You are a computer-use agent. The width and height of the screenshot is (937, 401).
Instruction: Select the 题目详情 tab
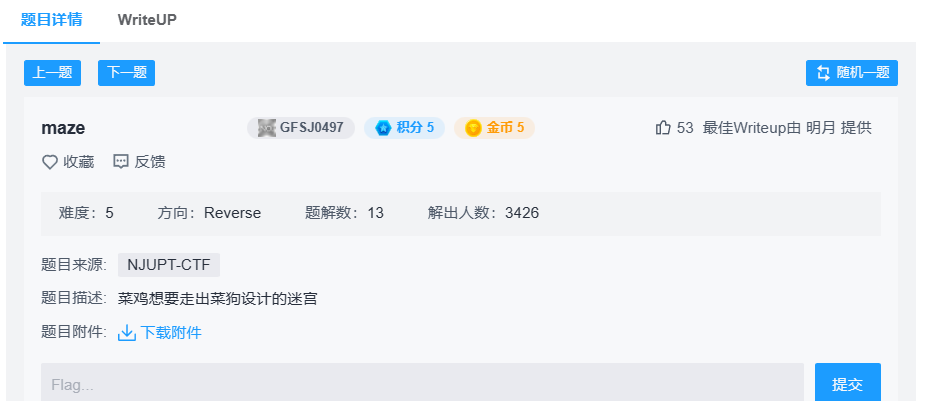pos(52,20)
